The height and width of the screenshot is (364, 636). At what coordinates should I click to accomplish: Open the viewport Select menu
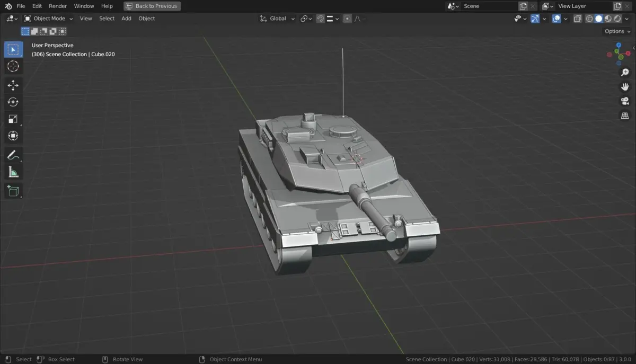point(107,19)
